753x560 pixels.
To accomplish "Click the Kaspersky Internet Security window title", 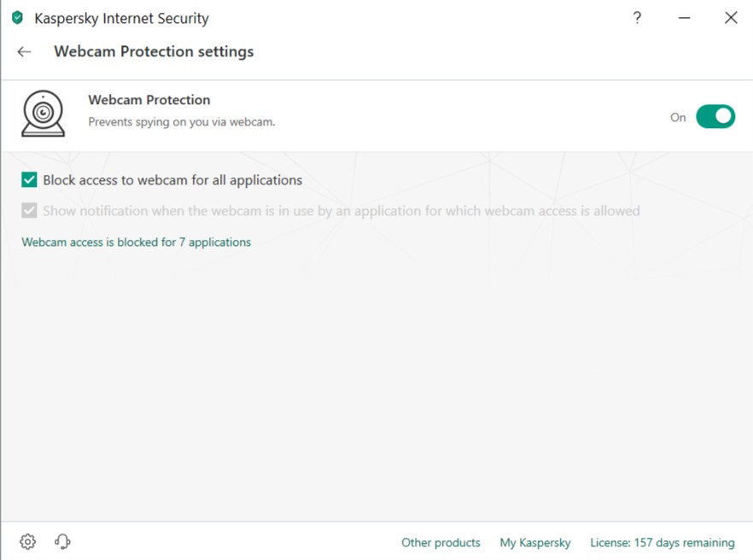I will 121,18.
